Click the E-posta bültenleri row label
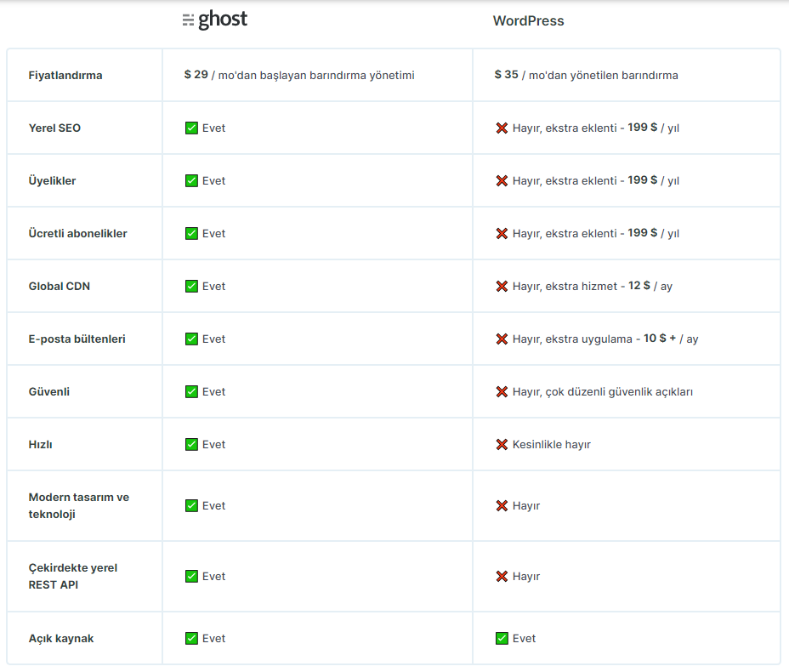 pos(77,339)
